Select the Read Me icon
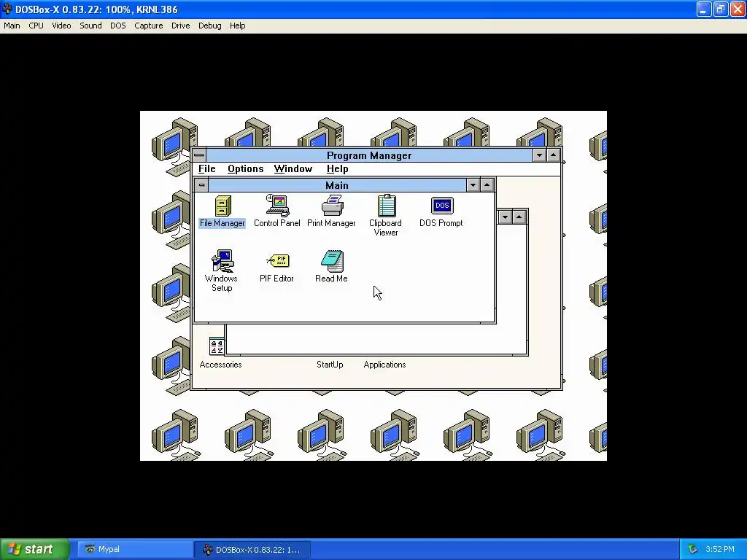 (332, 261)
